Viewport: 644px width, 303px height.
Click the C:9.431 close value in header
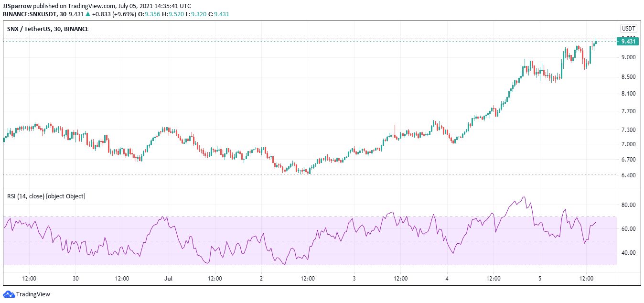click(218, 14)
